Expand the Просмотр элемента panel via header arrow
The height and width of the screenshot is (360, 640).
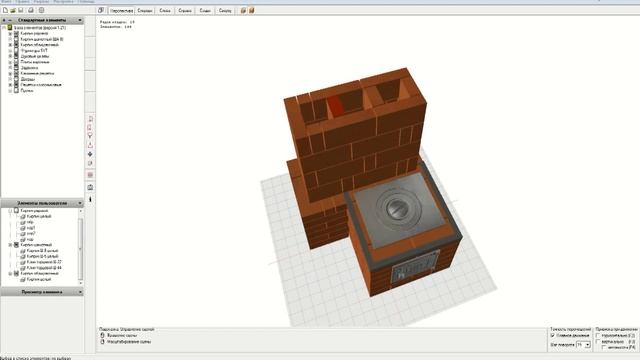(x=80, y=292)
